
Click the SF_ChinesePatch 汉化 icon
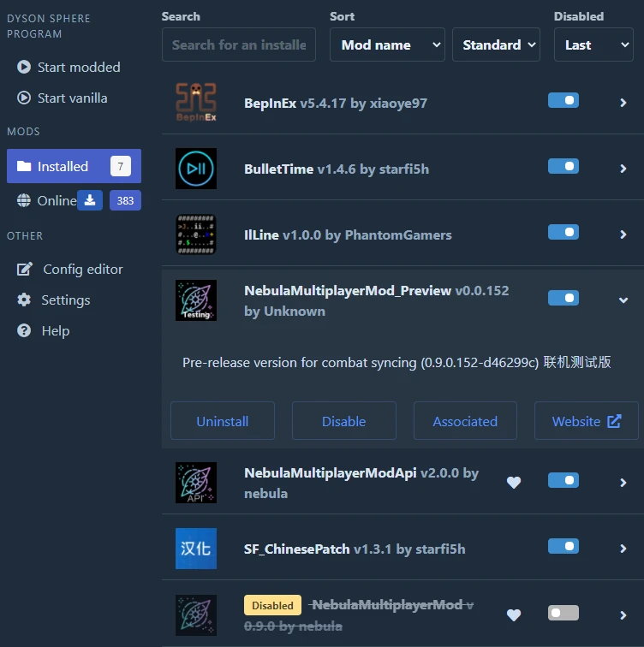[x=196, y=549]
